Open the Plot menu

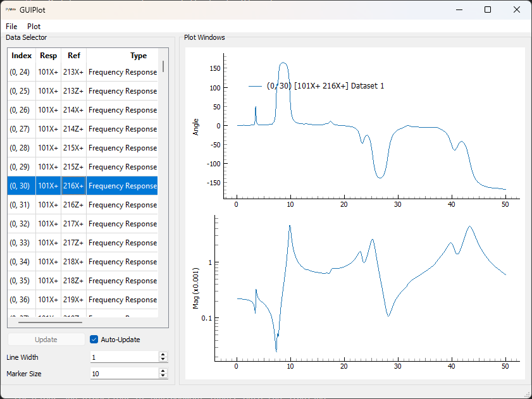coord(34,27)
